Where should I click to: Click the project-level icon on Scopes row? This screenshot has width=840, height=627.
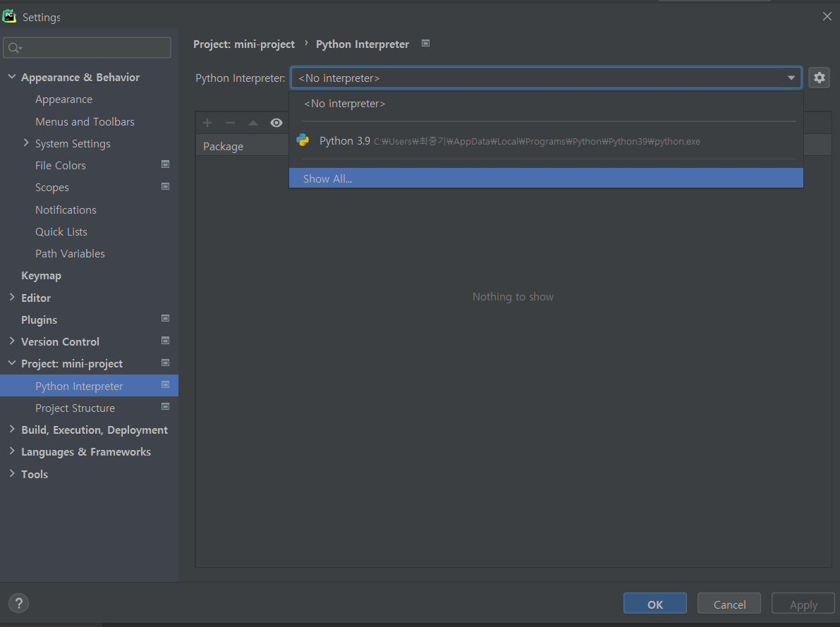[x=166, y=186]
